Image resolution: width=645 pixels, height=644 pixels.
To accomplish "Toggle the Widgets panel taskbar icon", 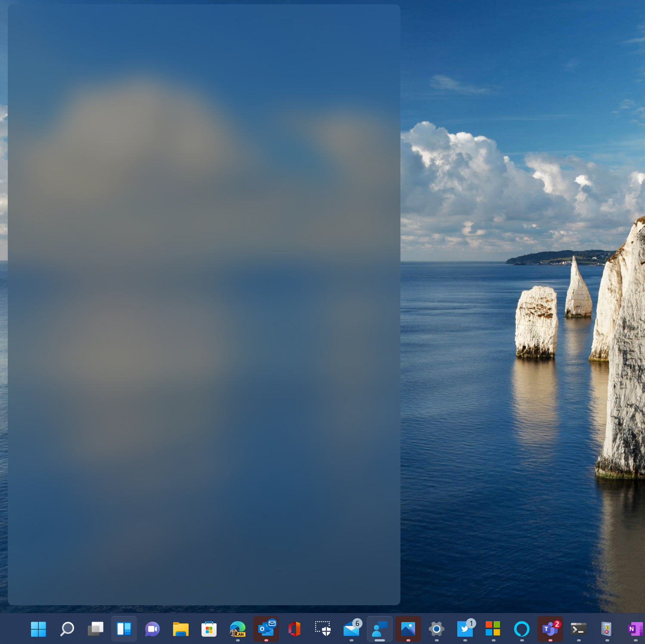I will [124, 629].
